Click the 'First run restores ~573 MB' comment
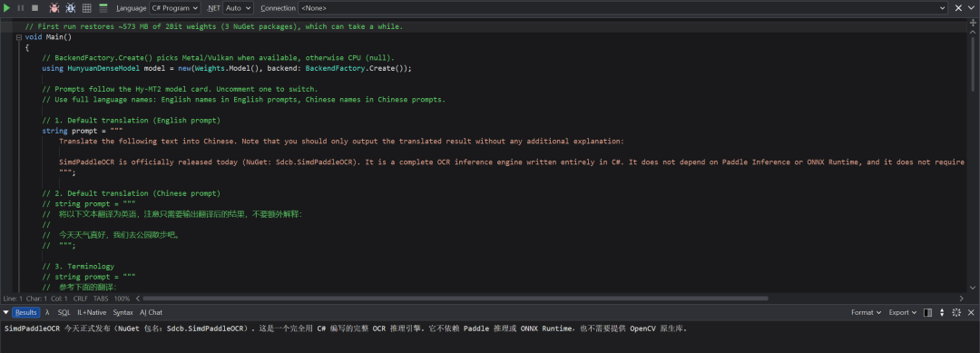This screenshot has height=353, width=980. coord(214,27)
